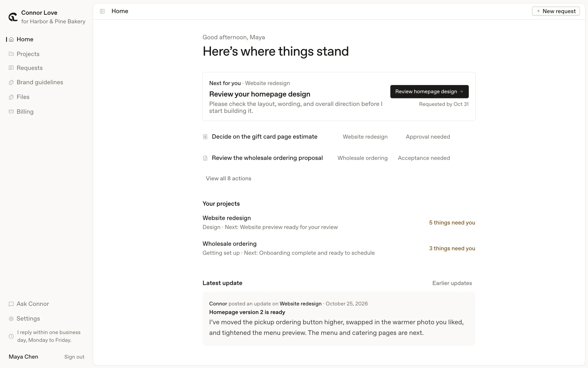Image resolution: width=588 pixels, height=368 pixels.
Task: Navigate to Billing page
Action: 25,112
